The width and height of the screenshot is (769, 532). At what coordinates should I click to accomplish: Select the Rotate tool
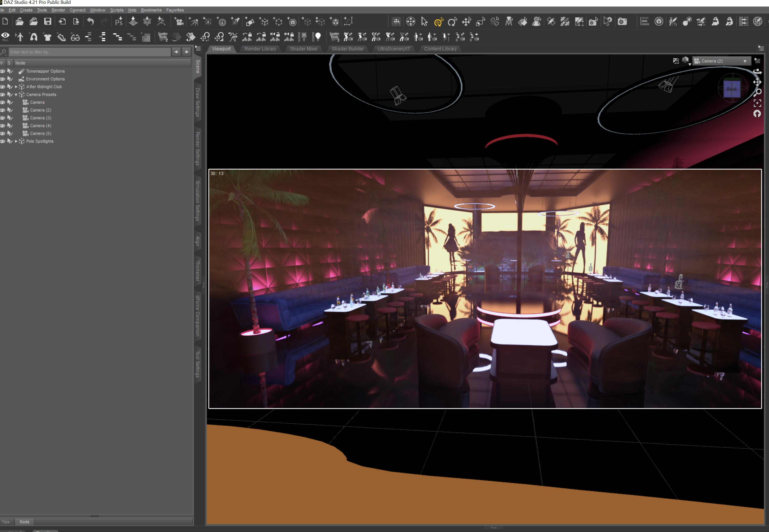click(x=452, y=22)
